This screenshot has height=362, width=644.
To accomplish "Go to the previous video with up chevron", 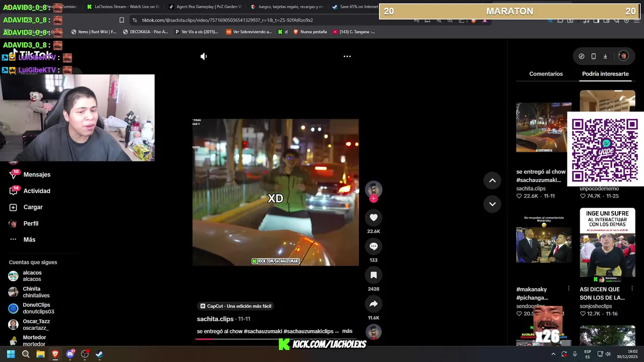I will pos(493,180).
